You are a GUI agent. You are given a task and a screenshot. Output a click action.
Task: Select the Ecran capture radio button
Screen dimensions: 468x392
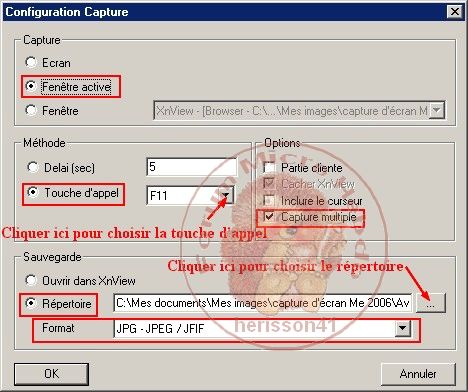tap(31, 62)
